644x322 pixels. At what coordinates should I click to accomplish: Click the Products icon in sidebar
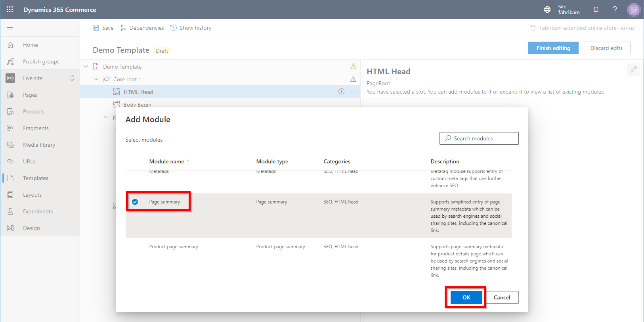(x=10, y=111)
